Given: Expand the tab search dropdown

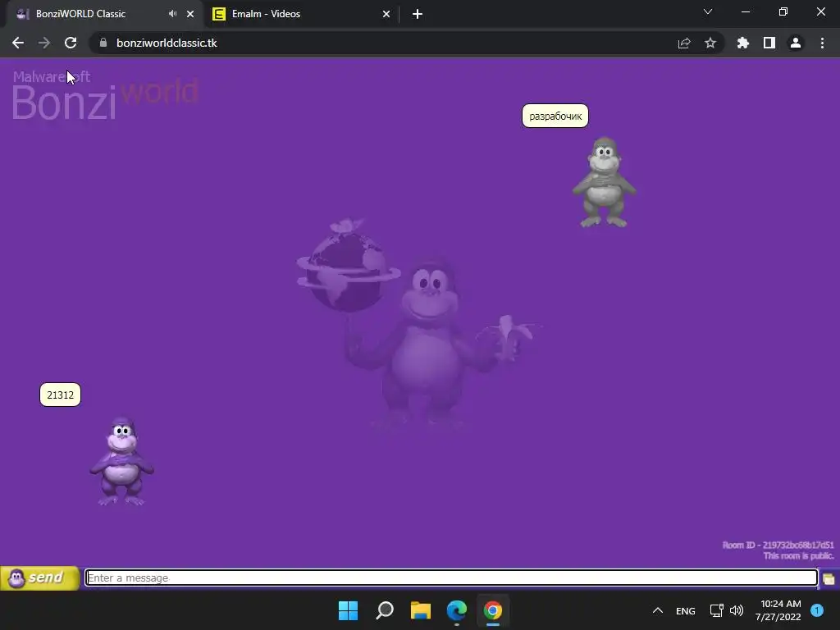Looking at the screenshot, I should (x=708, y=11).
